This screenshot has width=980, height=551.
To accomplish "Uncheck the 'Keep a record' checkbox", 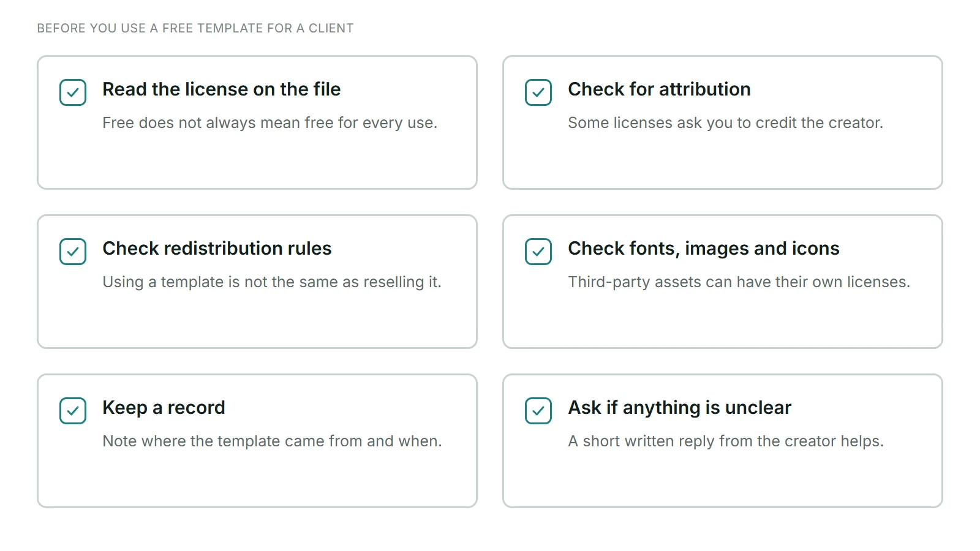I will (73, 411).
